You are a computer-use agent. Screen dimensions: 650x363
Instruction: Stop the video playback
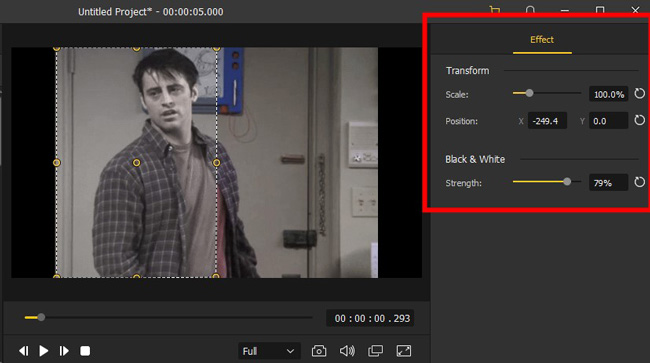(x=85, y=351)
